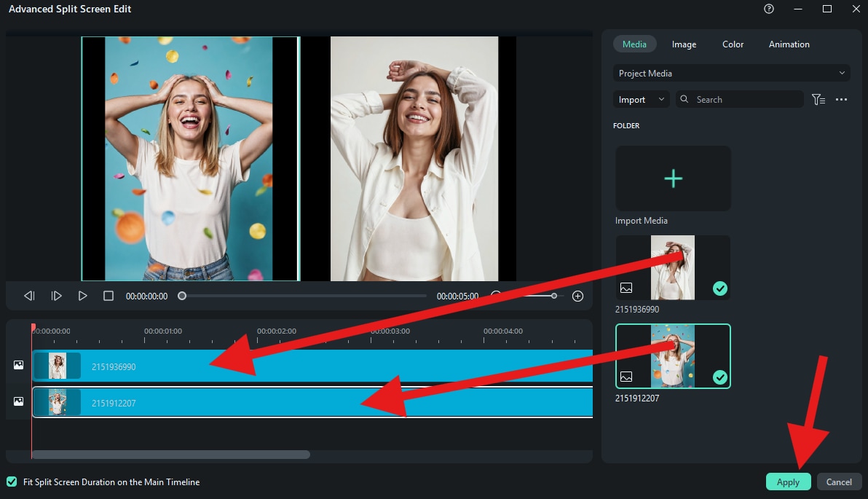Click track icon for the 2151936990 track

click(x=18, y=365)
